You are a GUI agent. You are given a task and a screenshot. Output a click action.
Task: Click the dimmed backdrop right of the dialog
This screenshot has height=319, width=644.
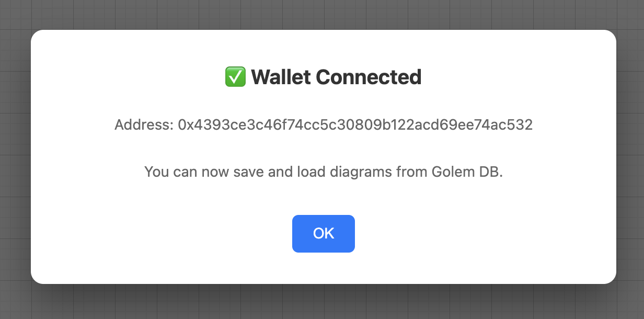pos(630,157)
